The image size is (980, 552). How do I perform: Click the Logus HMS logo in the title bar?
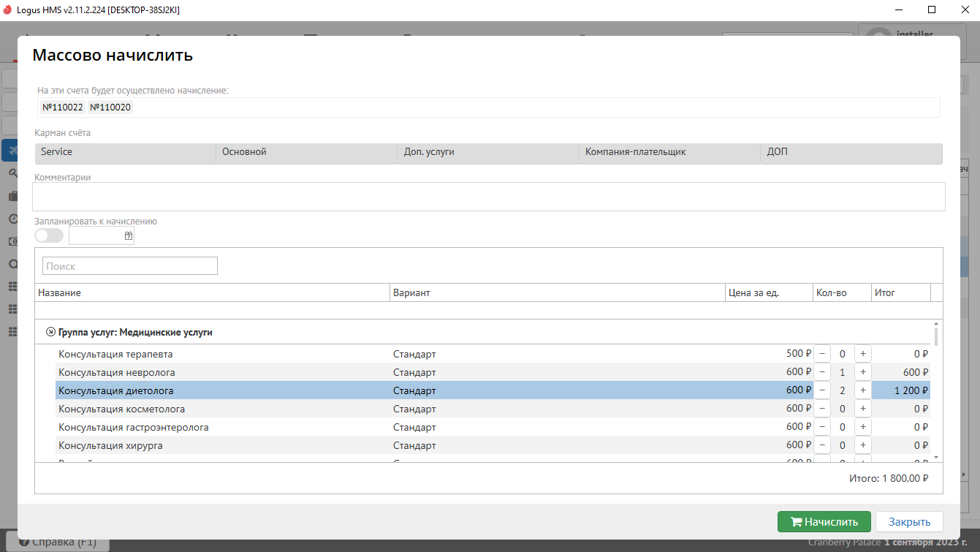(8, 10)
